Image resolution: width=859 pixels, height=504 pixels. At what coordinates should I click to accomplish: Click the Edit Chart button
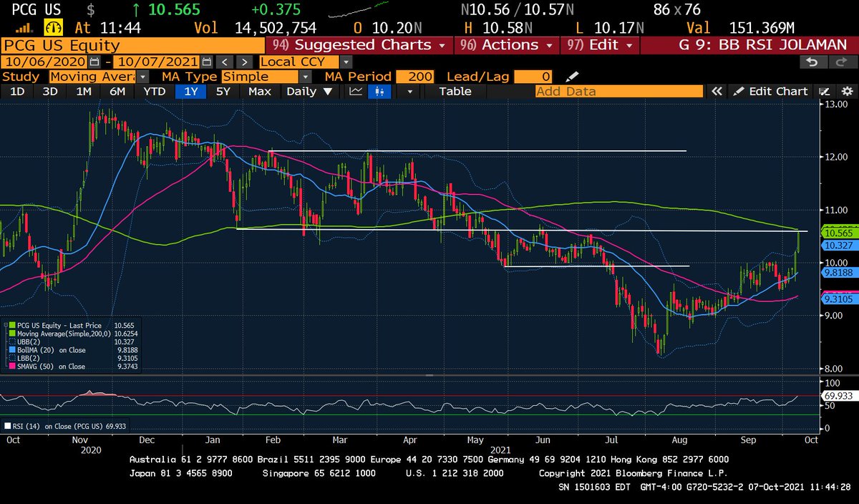(x=772, y=91)
